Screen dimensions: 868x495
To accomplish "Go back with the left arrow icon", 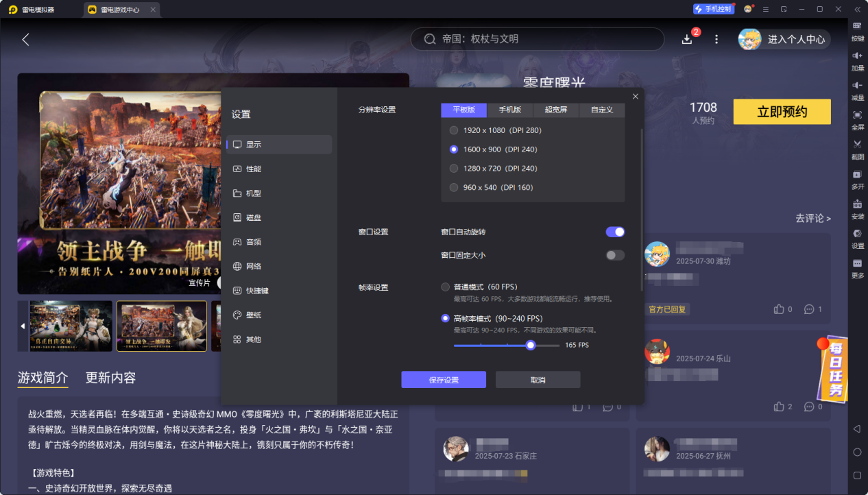I will (x=25, y=39).
